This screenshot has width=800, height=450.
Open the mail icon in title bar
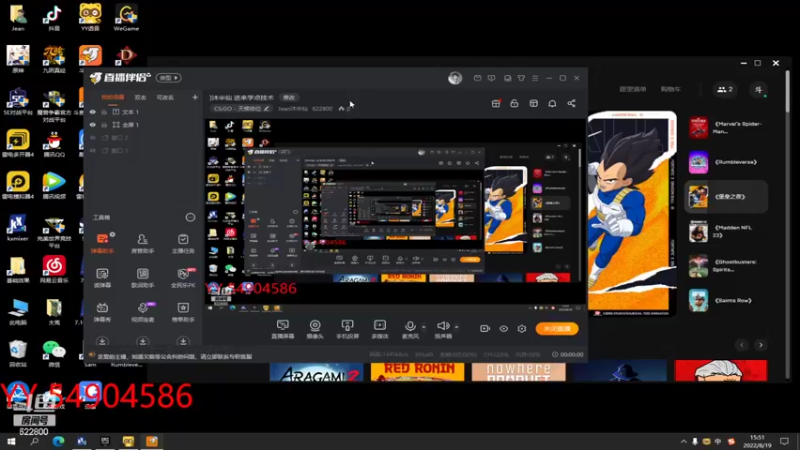coord(478,78)
